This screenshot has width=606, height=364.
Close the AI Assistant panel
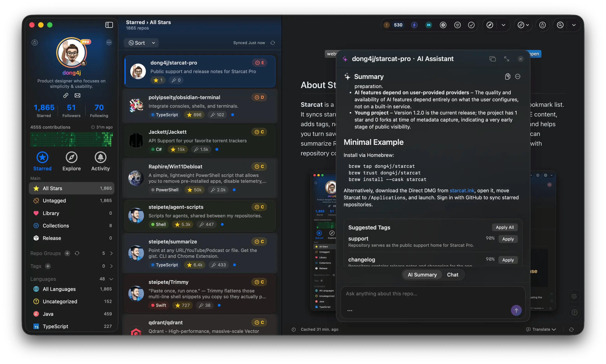click(520, 59)
